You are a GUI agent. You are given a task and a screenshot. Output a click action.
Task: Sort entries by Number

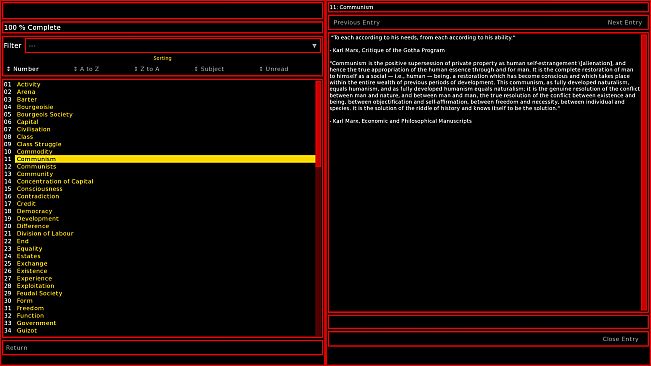(x=23, y=69)
